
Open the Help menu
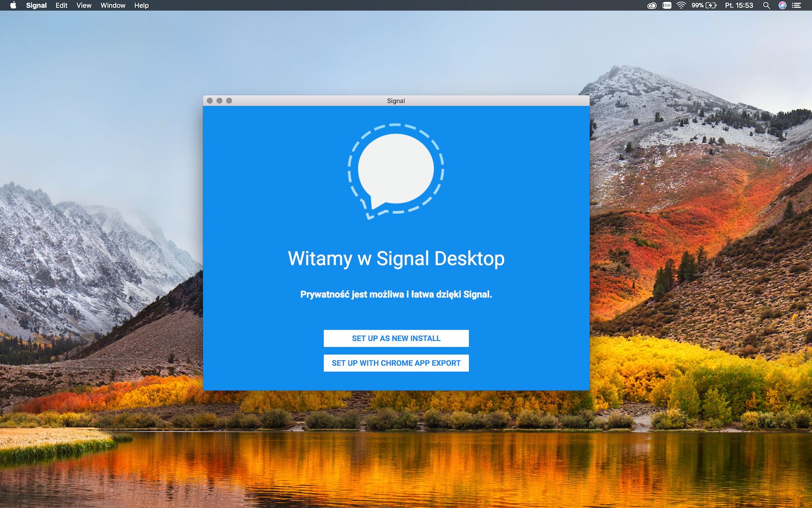pos(142,5)
